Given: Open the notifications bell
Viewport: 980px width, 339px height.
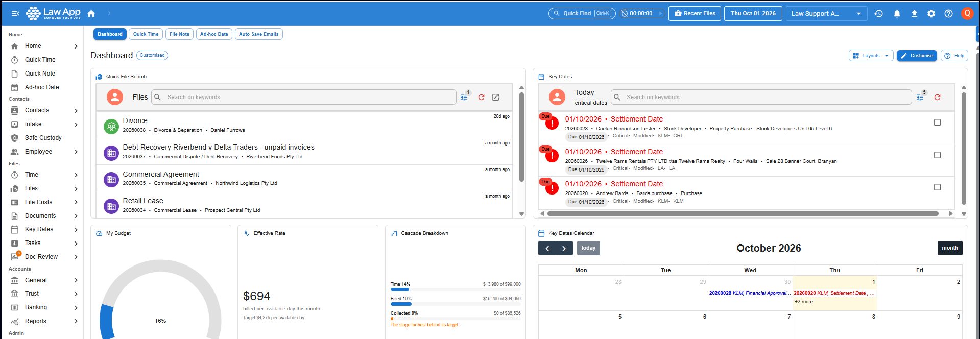Looking at the screenshot, I should 897,14.
